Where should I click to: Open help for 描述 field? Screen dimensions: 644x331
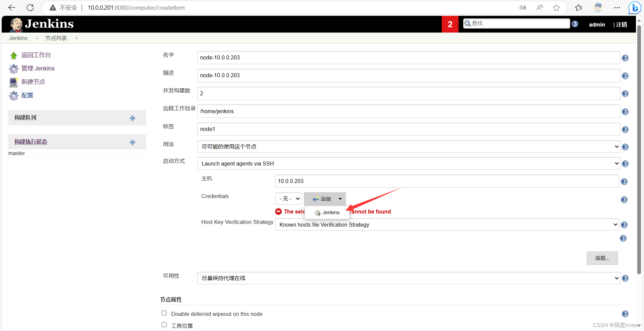pos(625,76)
